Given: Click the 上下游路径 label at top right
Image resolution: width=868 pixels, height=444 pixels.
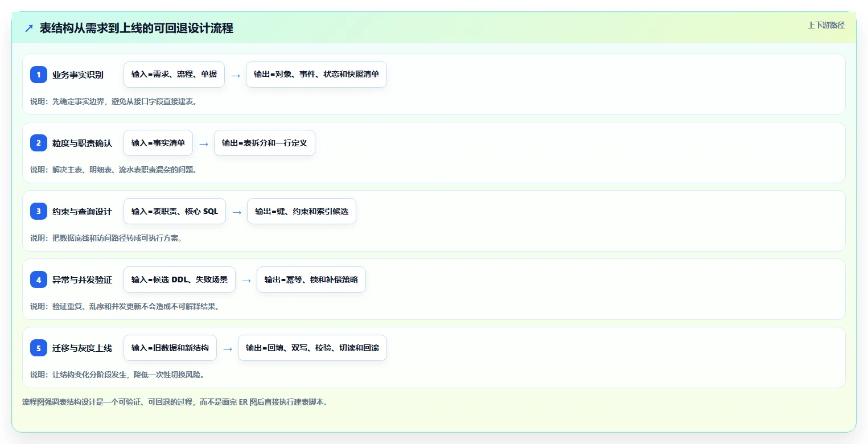Looking at the screenshot, I should 826,25.
